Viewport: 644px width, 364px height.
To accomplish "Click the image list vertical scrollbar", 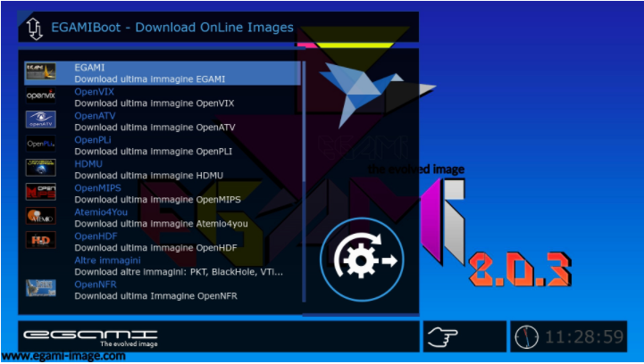I will [x=304, y=178].
